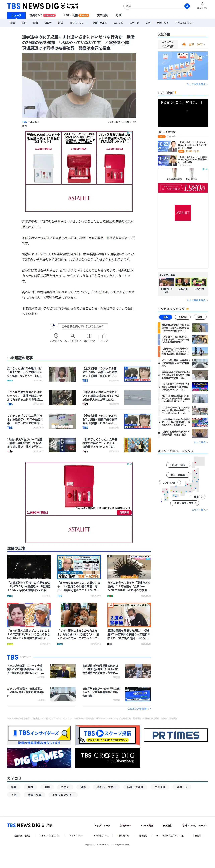
Task: Select the 最新 ranking filter
Action: pyautogui.click(x=166, y=317)
